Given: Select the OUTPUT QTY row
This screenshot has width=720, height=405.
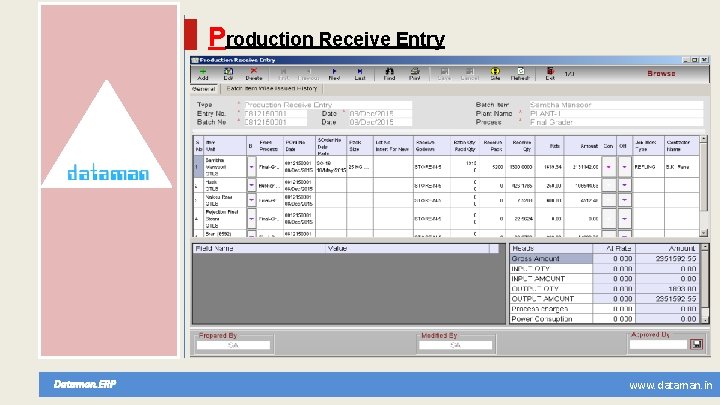Looking at the screenshot, I should [605, 289].
